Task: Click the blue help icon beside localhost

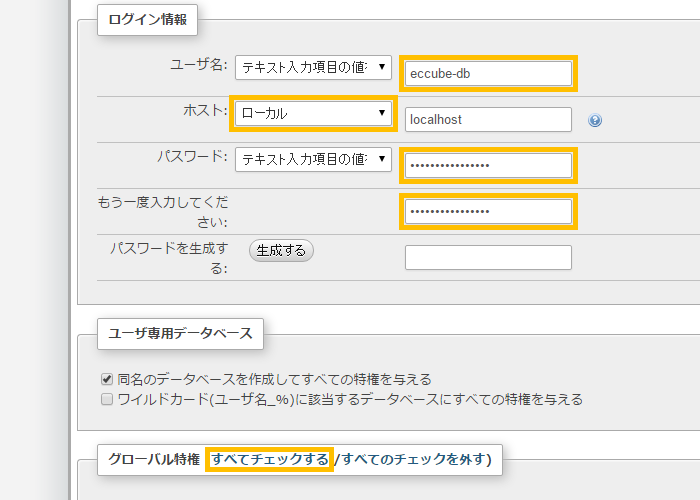Action: 595,120
